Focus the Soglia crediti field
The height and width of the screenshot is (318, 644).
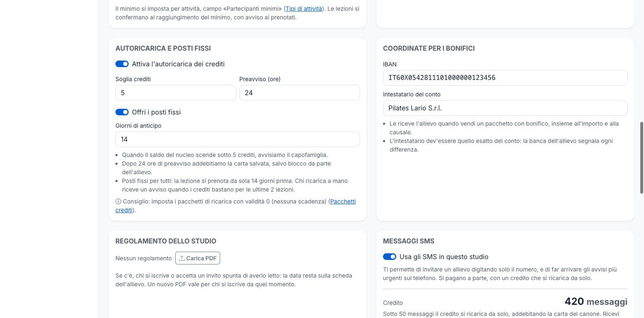(x=176, y=93)
